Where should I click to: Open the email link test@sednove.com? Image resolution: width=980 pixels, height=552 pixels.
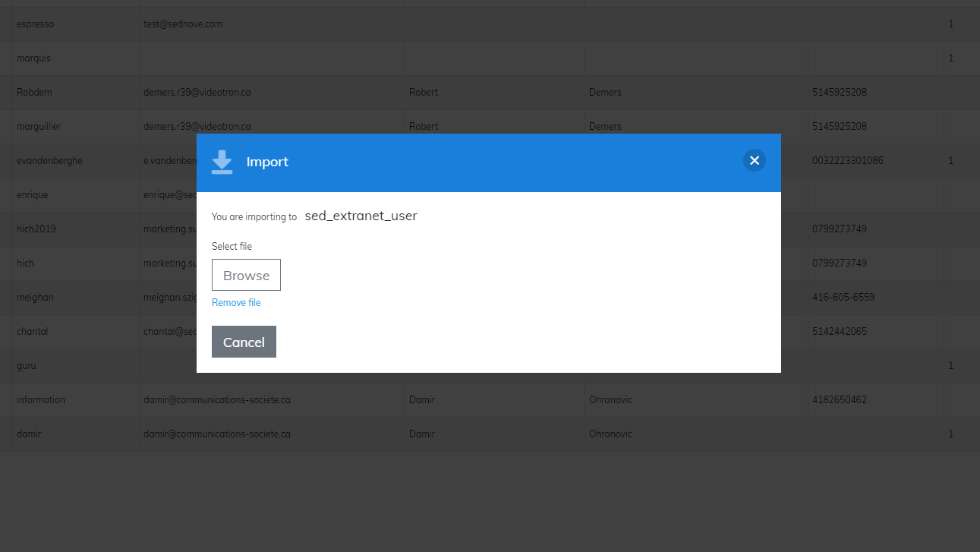point(183,24)
